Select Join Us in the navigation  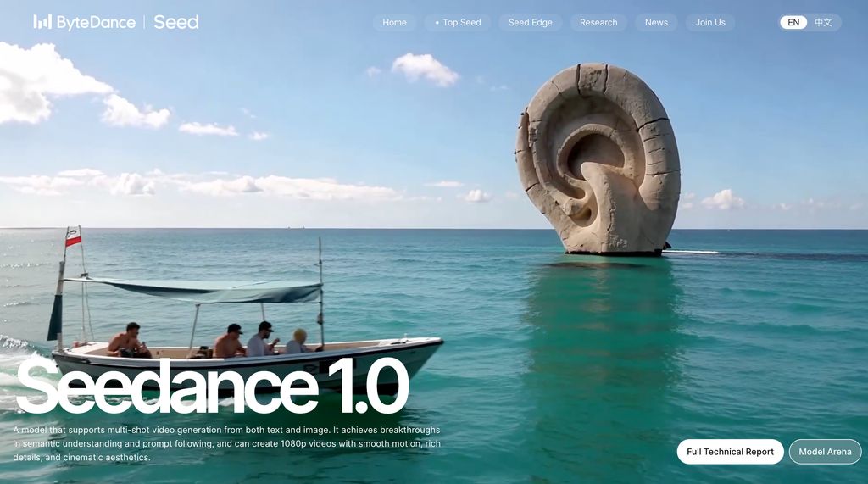click(x=710, y=23)
